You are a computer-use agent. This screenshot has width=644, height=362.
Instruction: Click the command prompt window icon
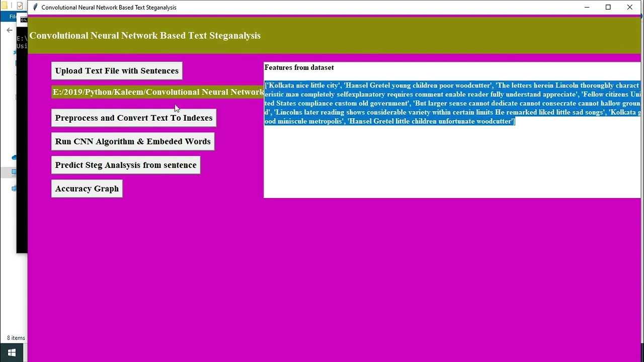[x=23, y=20]
